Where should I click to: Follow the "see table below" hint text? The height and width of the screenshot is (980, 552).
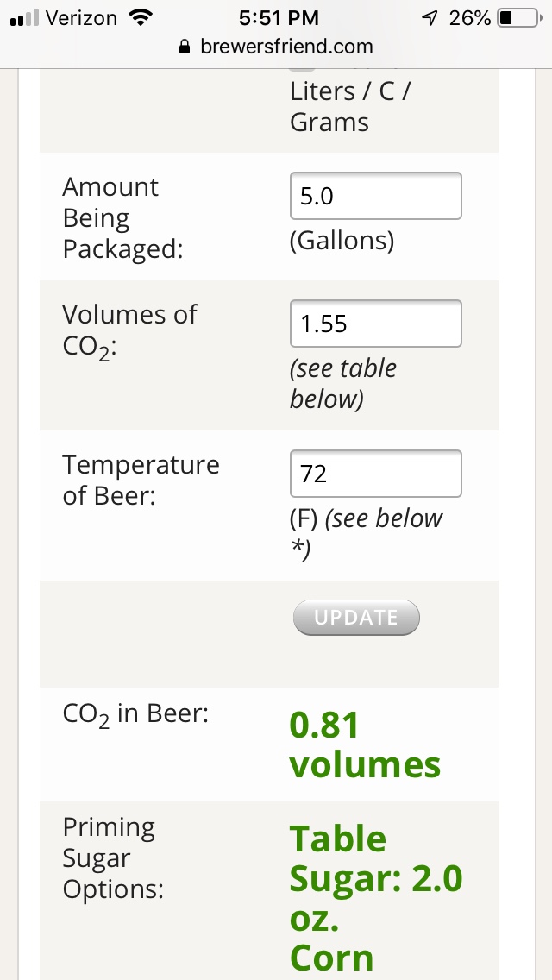[x=342, y=383]
